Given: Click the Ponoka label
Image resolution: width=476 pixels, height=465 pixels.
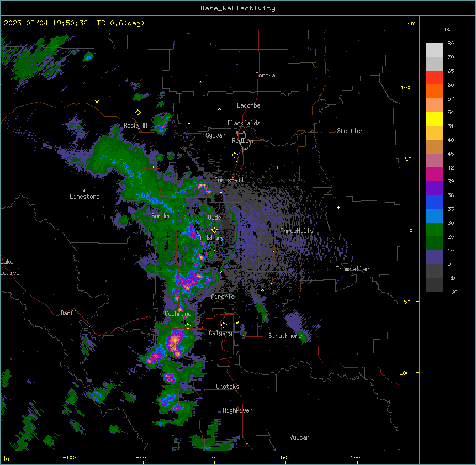Looking at the screenshot, I should tap(265, 75).
